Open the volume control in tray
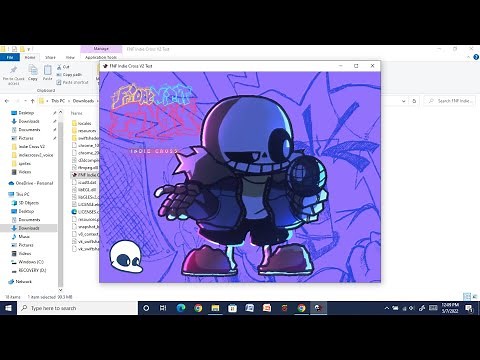Screen dimensions: 480x360 click(x=412, y=308)
